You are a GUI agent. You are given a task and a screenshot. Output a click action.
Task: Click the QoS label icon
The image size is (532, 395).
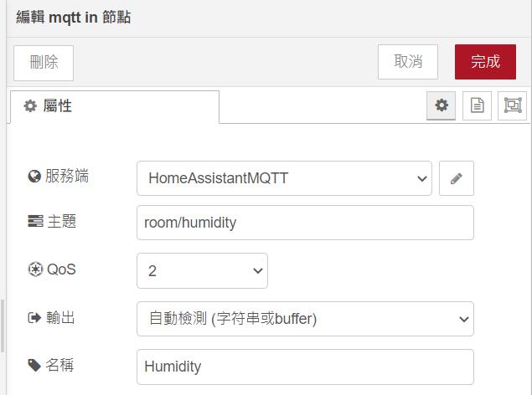[34, 269]
